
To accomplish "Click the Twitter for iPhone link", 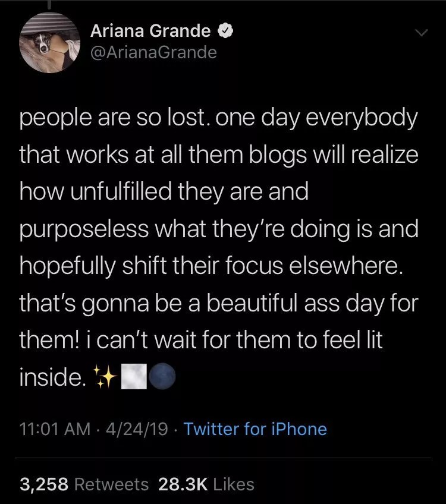I will pyautogui.click(x=255, y=429).
